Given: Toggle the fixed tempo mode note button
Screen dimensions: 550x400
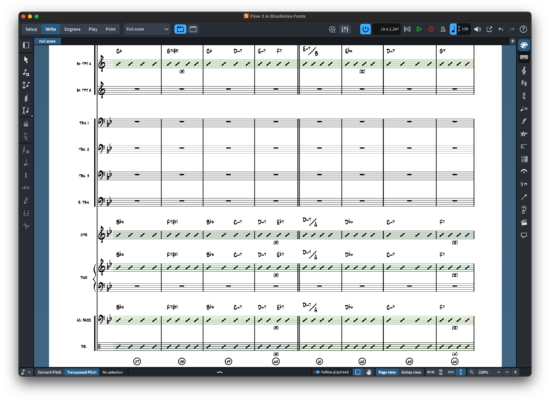Looking at the screenshot, I should 453,29.
